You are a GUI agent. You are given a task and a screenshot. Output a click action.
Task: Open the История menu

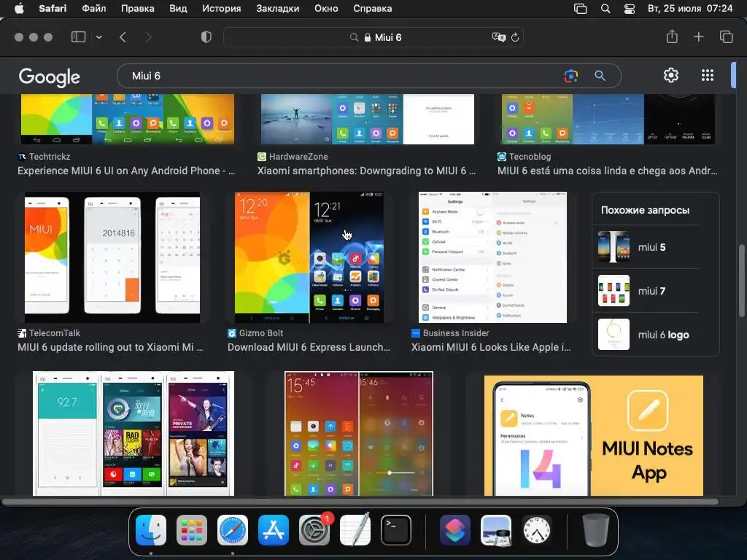pos(222,9)
